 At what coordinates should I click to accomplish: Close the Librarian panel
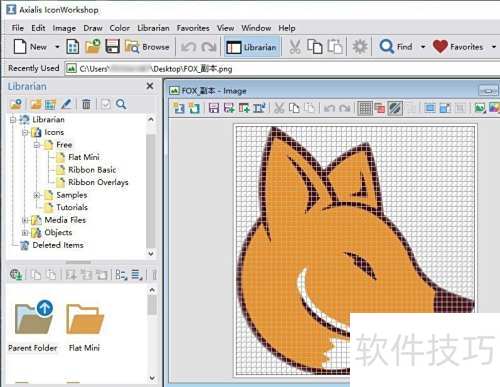(150, 86)
